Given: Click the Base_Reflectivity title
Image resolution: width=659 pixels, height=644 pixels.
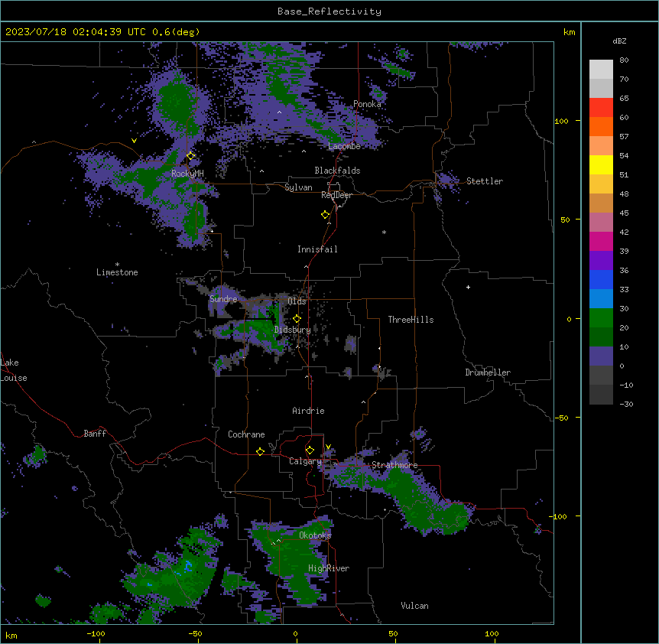Looking at the screenshot, I should pyautogui.click(x=329, y=11).
